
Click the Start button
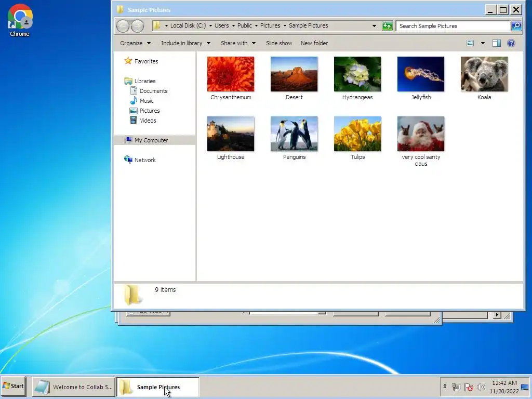[13, 386]
